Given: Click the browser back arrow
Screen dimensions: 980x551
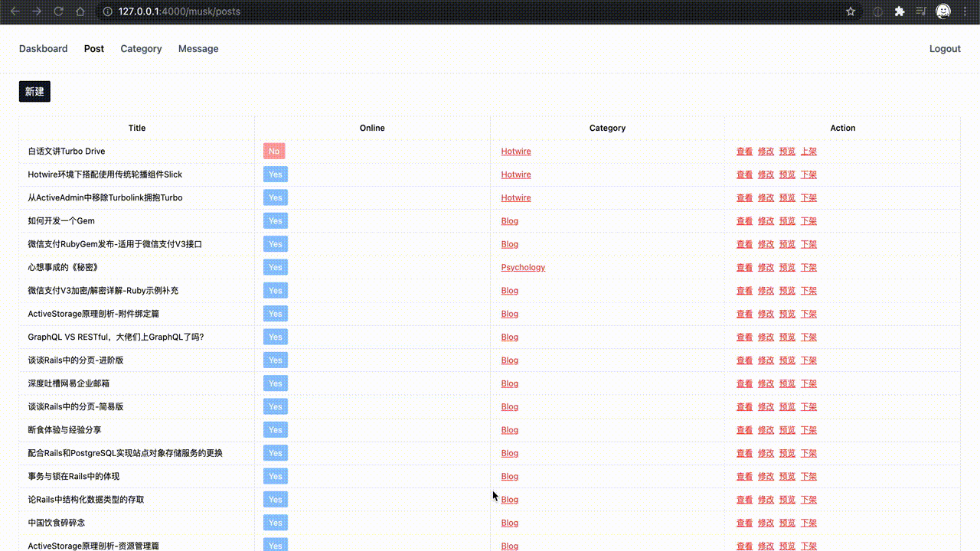Looking at the screenshot, I should click(x=15, y=11).
